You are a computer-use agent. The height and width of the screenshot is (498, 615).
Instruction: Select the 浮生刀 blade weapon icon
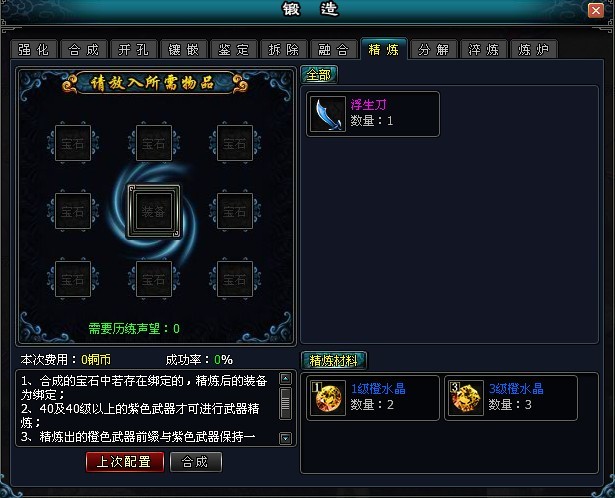click(328, 114)
